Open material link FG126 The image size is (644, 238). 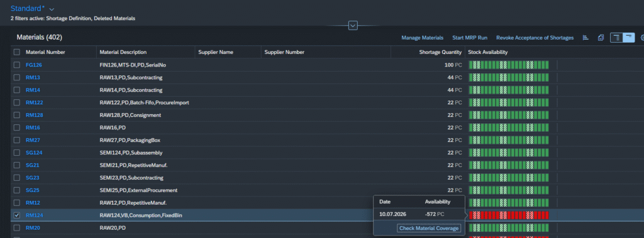(x=34, y=65)
